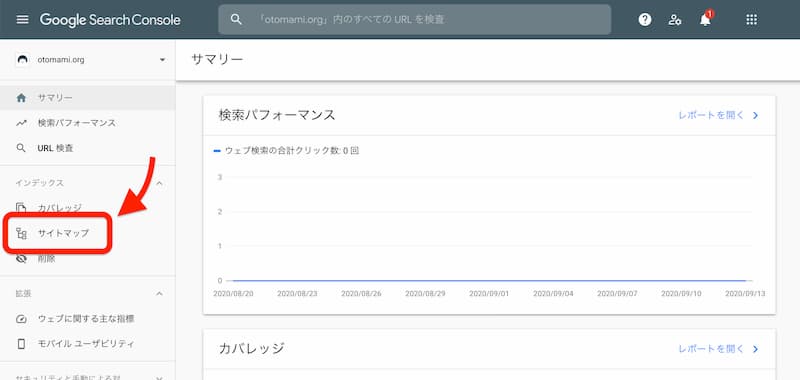Select サマリー in the sidebar
800x380 pixels.
tap(87, 98)
